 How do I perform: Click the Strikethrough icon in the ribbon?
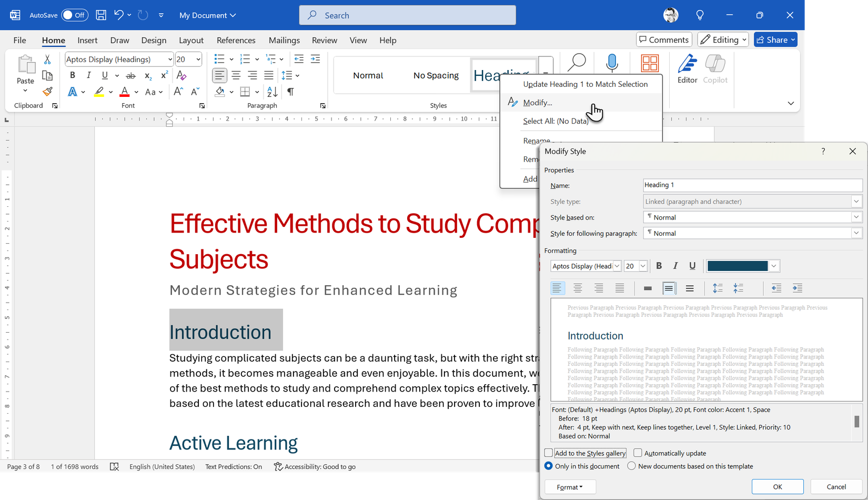131,75
